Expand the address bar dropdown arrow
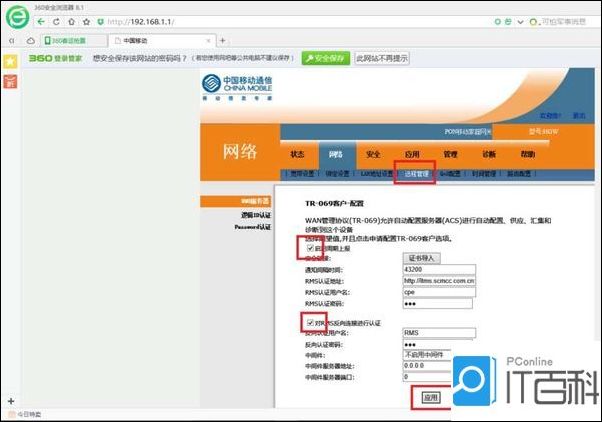 coord(520,22)
